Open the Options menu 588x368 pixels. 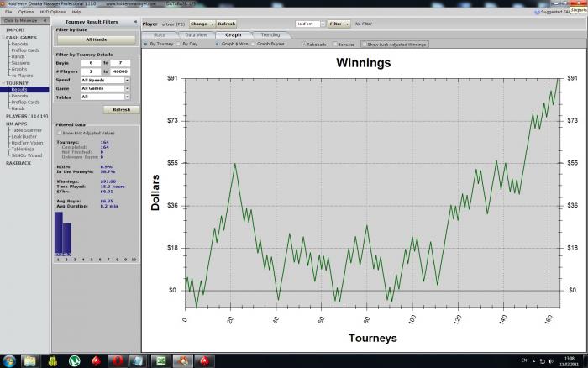tap(26, 12)
